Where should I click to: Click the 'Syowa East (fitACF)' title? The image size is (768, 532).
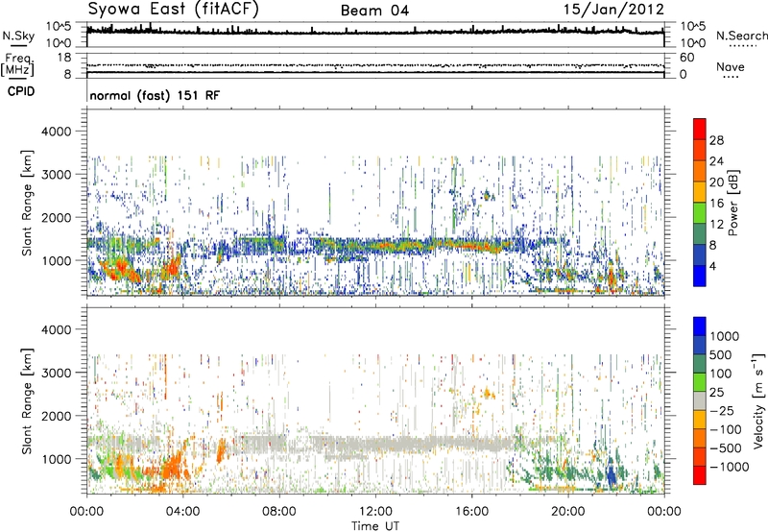click(x=173, y=9)
